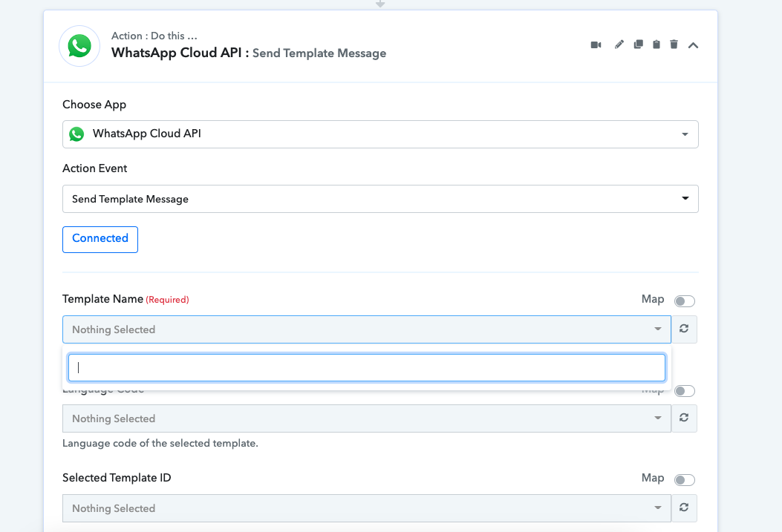Click the Connected button
782x532 pixels.
click(100, 240)
